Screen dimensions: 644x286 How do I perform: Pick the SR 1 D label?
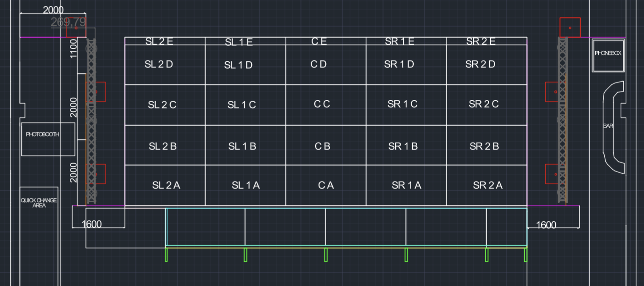(399, 64)
